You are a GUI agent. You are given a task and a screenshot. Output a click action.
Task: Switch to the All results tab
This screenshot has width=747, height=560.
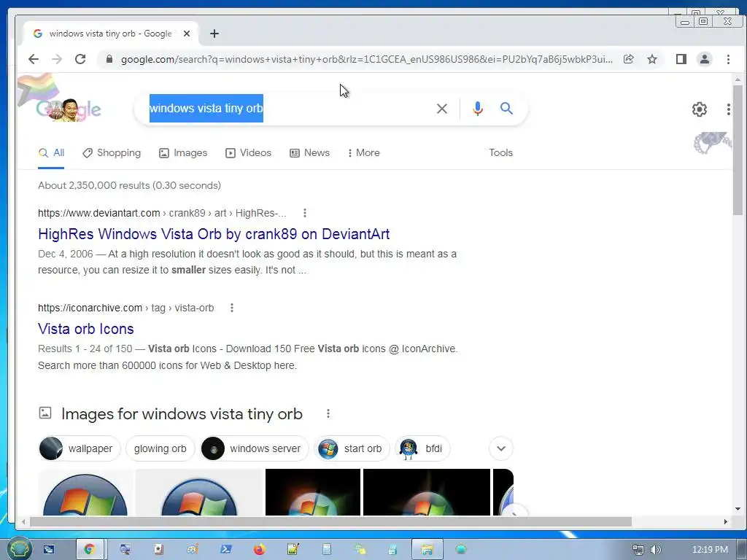52,153
